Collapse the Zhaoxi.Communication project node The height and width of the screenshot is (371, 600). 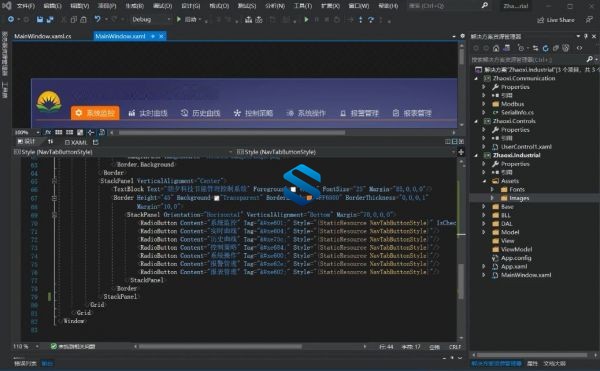coord(476,78)
